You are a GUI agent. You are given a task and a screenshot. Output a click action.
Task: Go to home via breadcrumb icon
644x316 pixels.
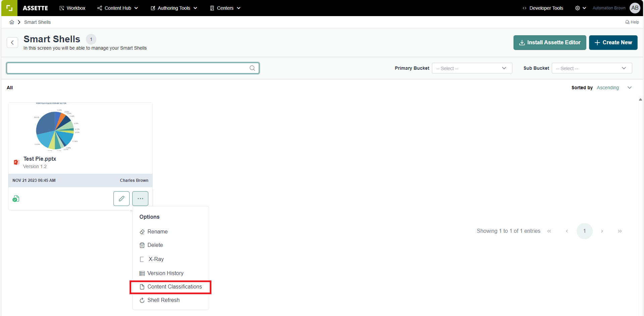pos(12,22)
